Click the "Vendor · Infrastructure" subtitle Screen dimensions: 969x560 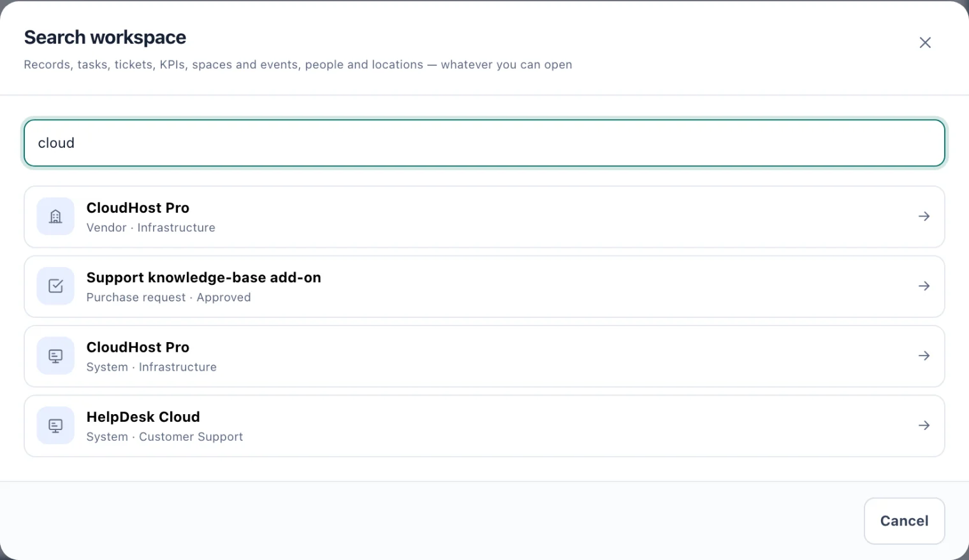pos(151,227)
